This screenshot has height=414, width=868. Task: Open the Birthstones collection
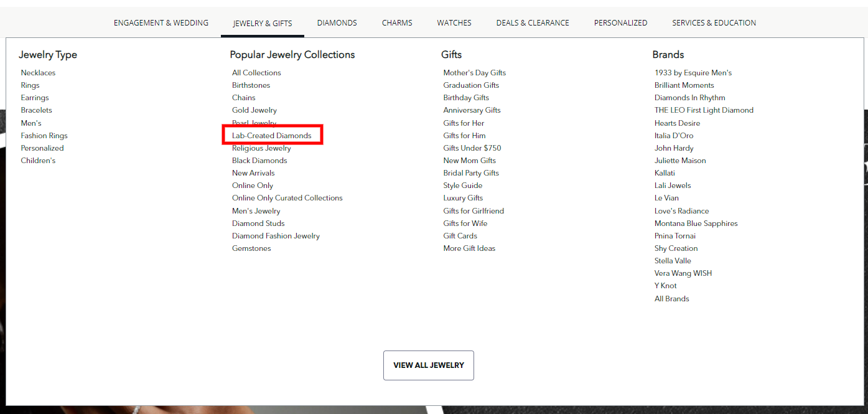pyautogui.click(x=251, y=85)
